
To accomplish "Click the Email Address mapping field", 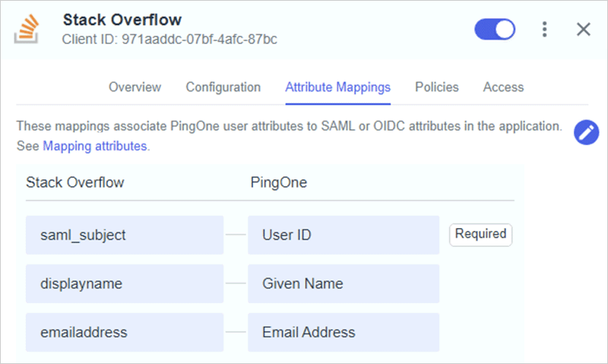I will tap(343, 332).
